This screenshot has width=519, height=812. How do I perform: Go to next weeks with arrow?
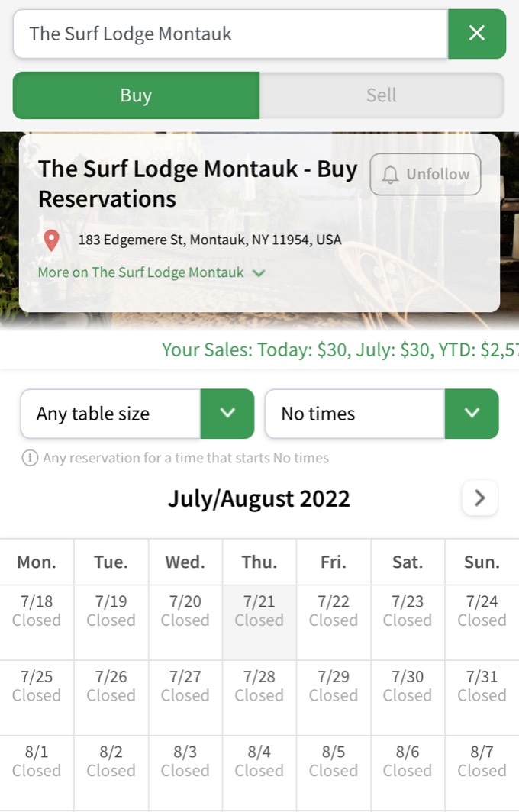click(x=479, y=498)
